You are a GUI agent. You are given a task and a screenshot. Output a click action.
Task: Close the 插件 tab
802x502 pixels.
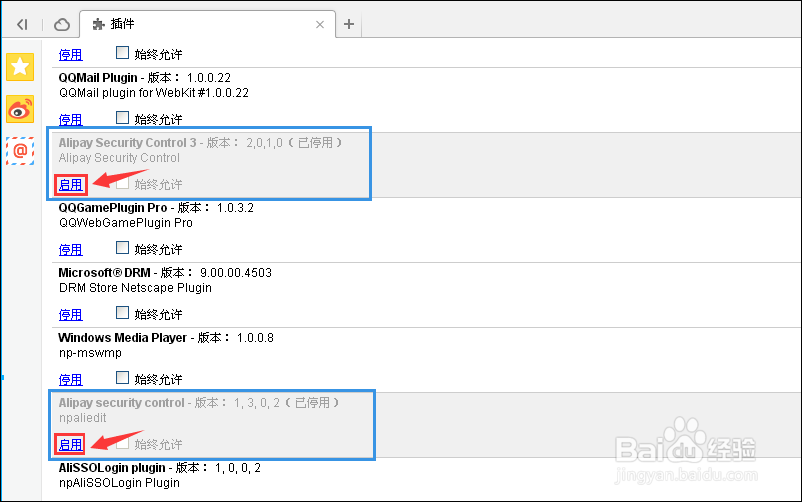coord(320,24)
